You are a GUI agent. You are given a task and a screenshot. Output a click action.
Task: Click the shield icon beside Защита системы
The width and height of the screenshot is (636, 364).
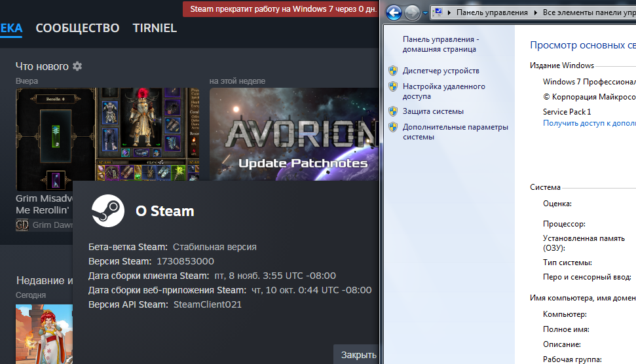(x=392, y=111)
